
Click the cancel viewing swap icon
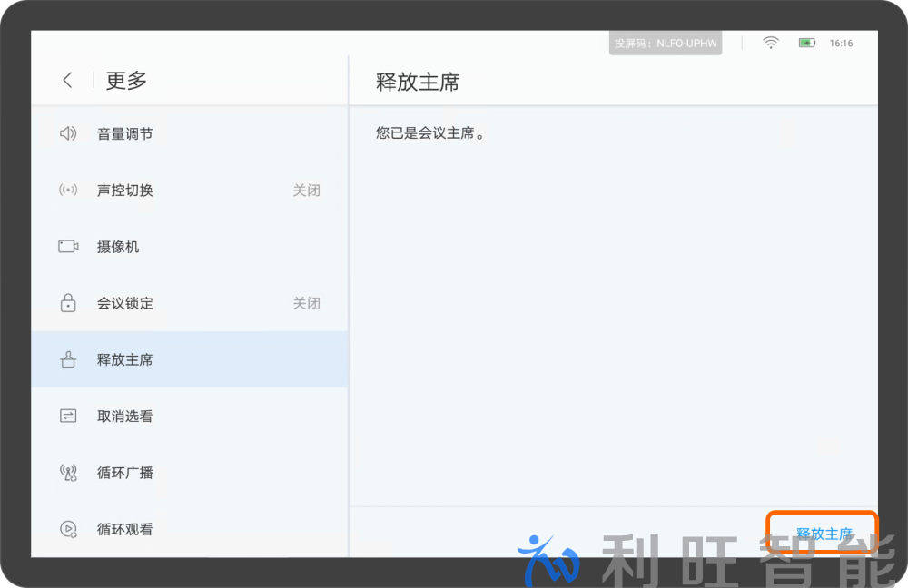coord(68,416)
